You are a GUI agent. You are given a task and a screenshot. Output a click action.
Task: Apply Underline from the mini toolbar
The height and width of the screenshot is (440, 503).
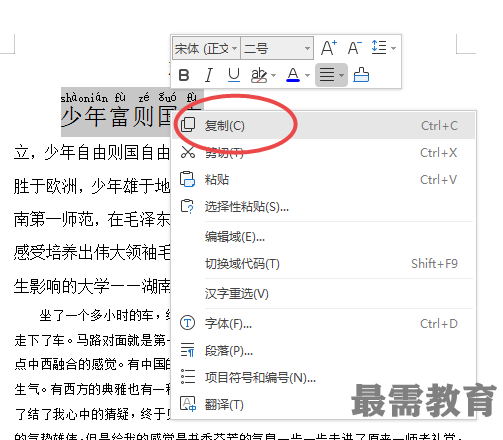(234, 75)
